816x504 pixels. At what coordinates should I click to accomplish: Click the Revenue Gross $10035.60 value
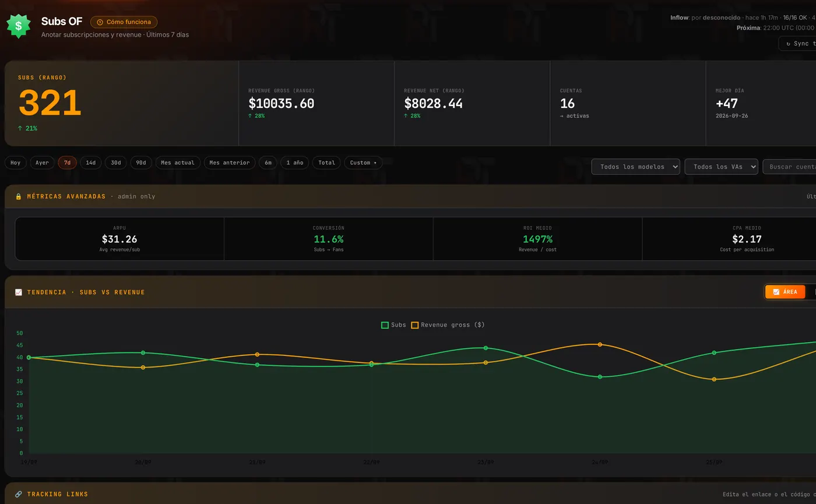pos(281,104)
